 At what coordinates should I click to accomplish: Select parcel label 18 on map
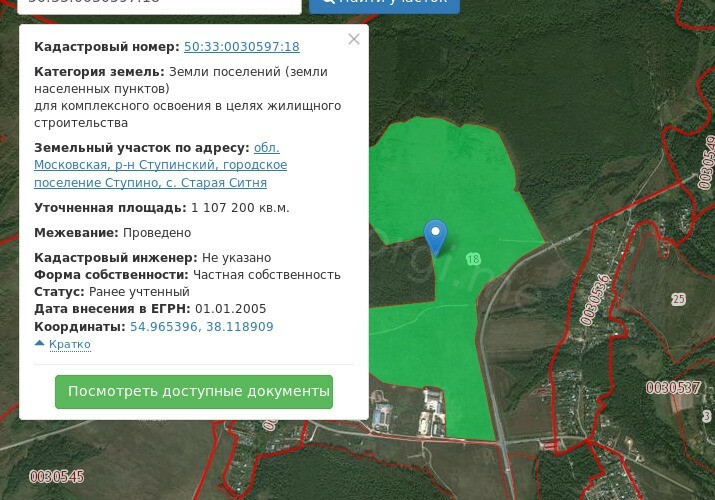click(x=473, y=259)
